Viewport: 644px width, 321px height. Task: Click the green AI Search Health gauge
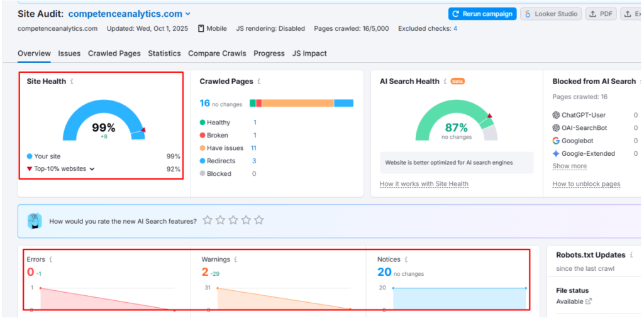click(457, 120)
